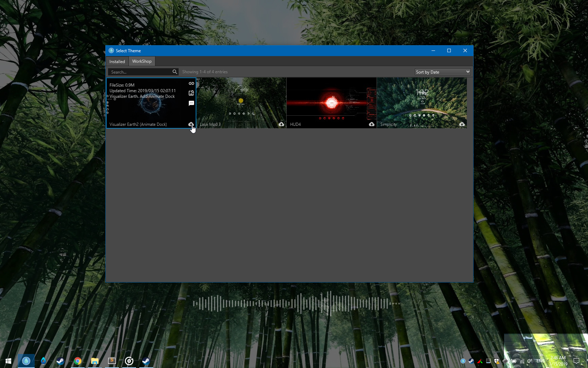Open the volume control in system tray

point(530,361)
